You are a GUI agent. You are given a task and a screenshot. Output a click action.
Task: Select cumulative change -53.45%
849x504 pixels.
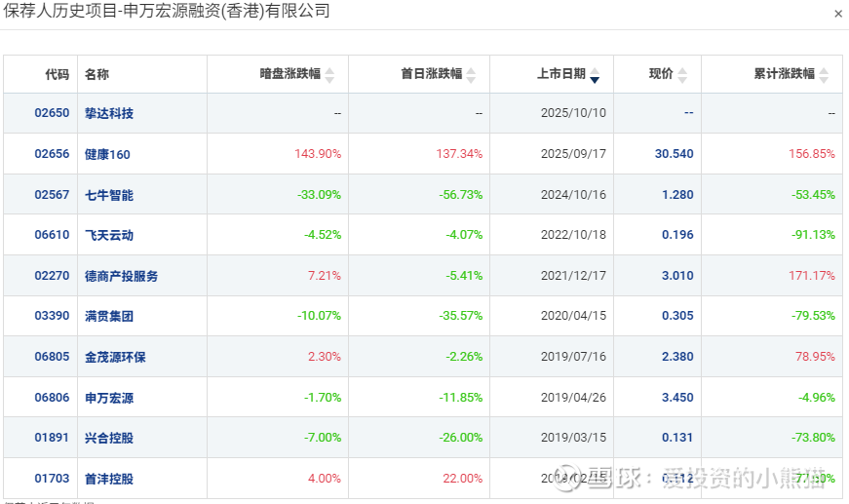(813, 194)
